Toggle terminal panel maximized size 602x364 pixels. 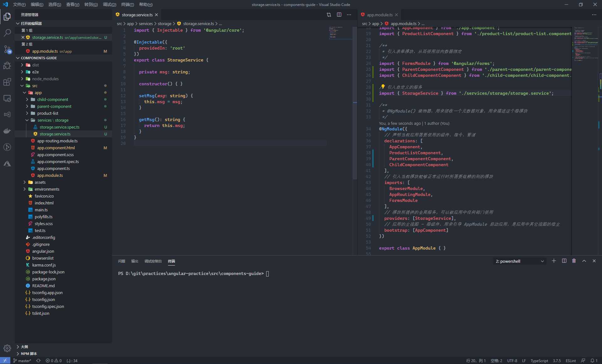[584, 261]
